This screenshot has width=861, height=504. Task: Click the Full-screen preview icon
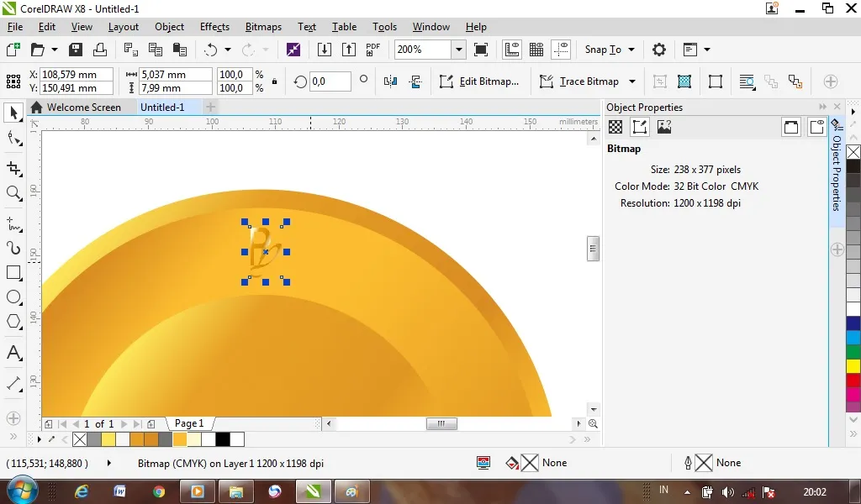(481, 50)
